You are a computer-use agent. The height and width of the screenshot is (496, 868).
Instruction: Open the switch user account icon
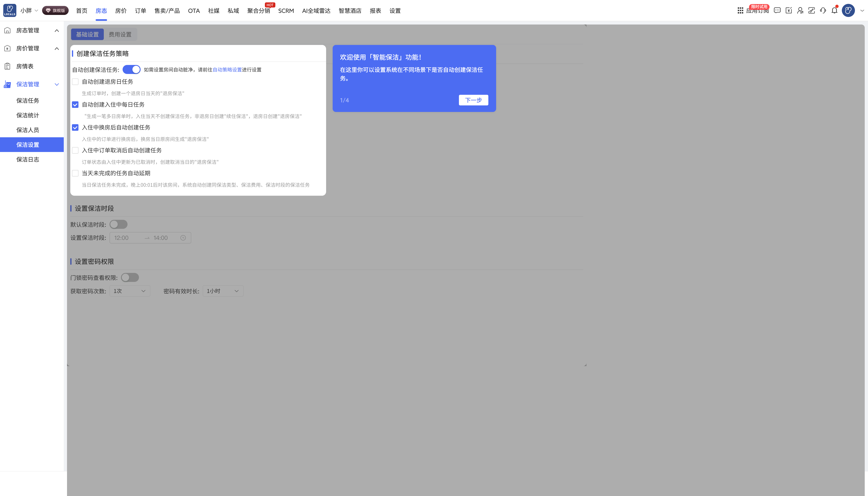800,11
